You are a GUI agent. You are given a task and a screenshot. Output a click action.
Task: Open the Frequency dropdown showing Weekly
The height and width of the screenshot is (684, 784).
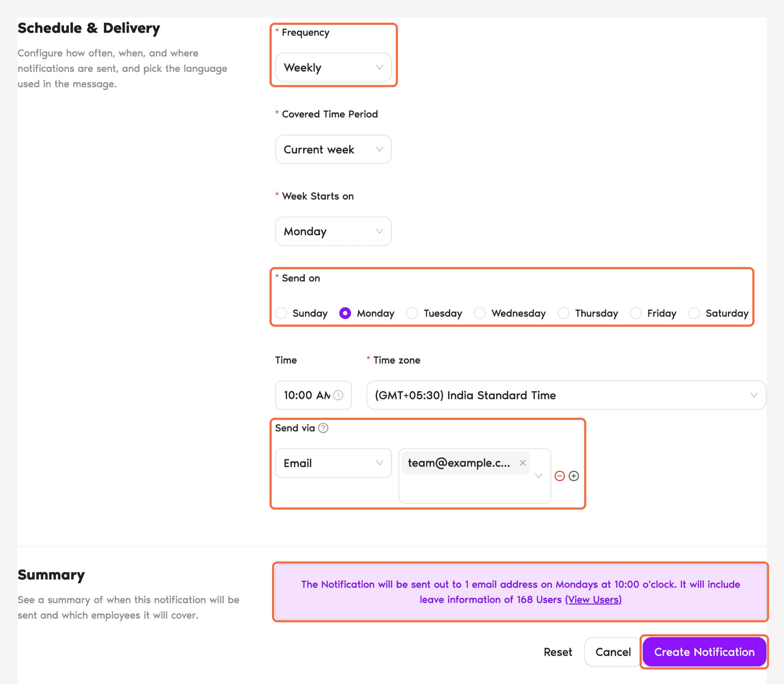point(333,68)
